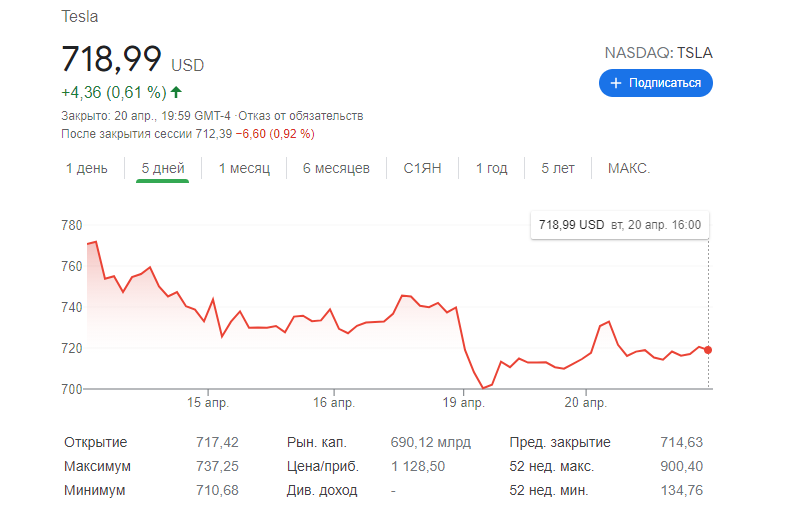The width and height of the screenshot is (789, 521).
Task: Show the 1 год chart
Action: pyautogui.click(x=491, y=168)
